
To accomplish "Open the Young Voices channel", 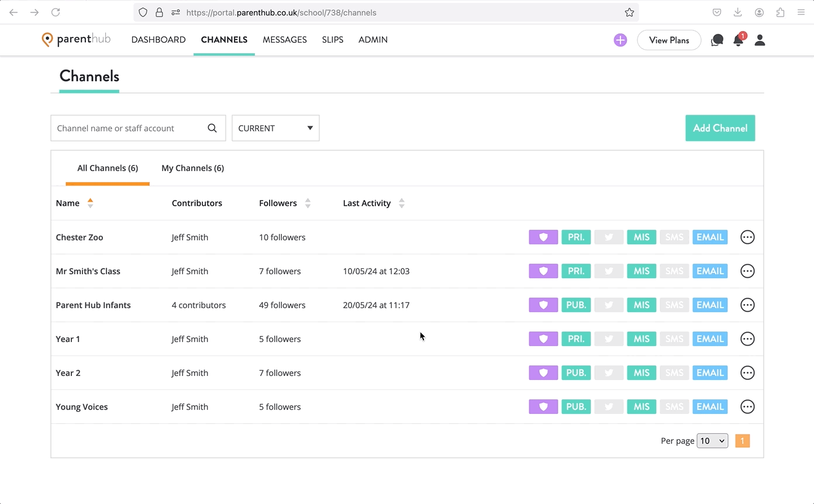I will pos(82,407).
